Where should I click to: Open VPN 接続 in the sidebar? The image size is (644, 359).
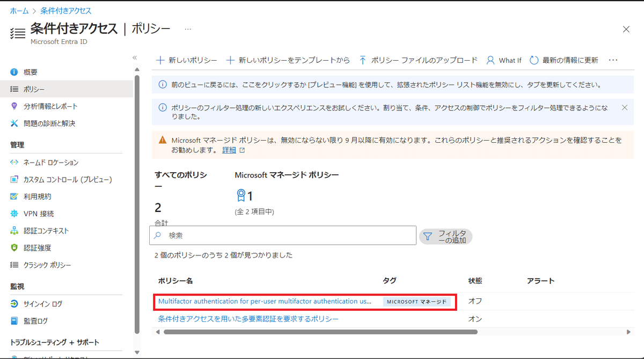coord(39,214)
